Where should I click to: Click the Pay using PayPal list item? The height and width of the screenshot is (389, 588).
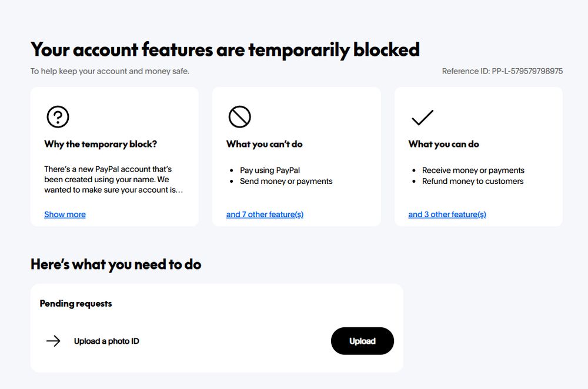point(269,170)
